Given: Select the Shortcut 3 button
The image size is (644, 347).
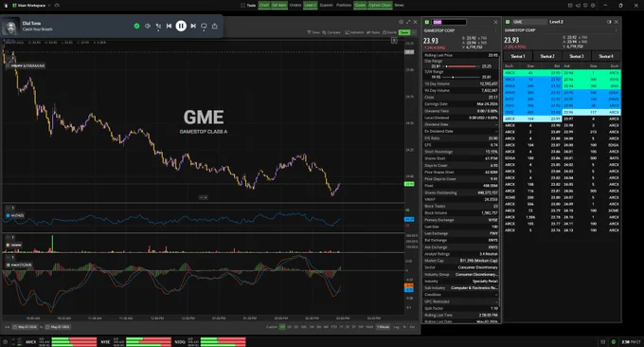Looking at the screenshot, I should pos(576,56).
